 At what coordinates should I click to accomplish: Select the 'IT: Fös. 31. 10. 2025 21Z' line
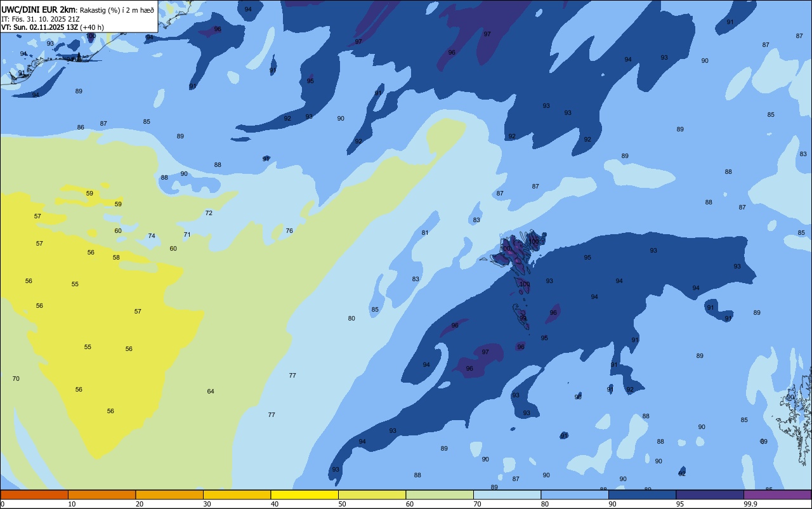click(39, 19)
